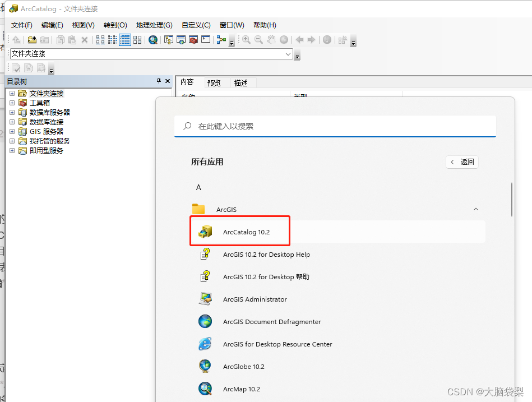The image size is (532, 402).
Task: Click the Paste toolbar icon
Action: coord(72,40)
